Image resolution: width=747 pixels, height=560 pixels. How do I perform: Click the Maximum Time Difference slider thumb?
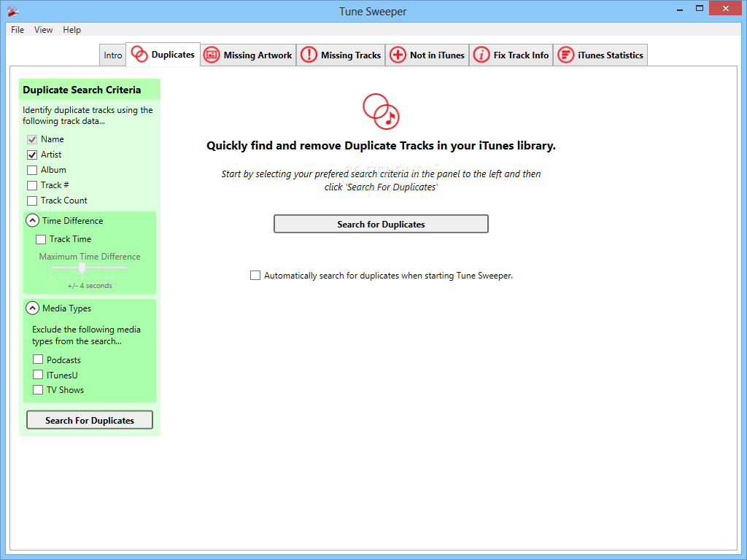pyautogui.click(x=82, y=268)
